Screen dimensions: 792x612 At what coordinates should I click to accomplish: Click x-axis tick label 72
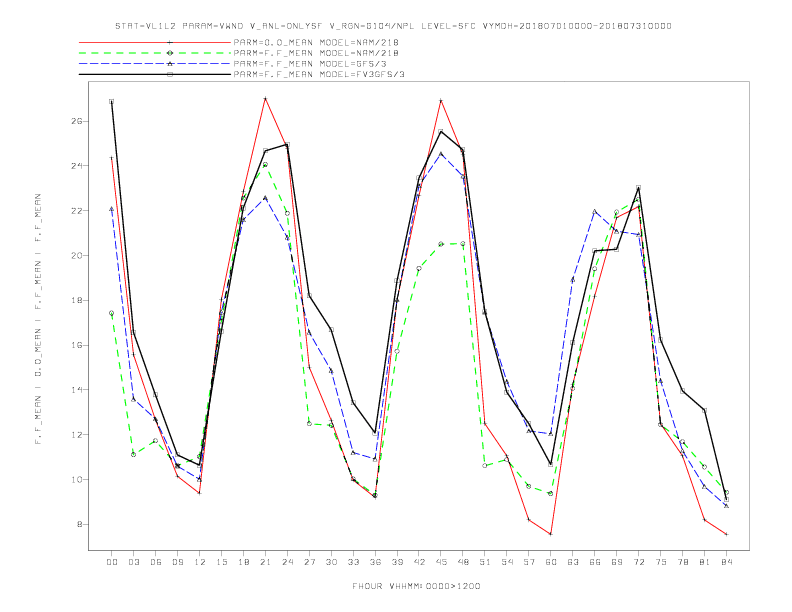[638, 562]
